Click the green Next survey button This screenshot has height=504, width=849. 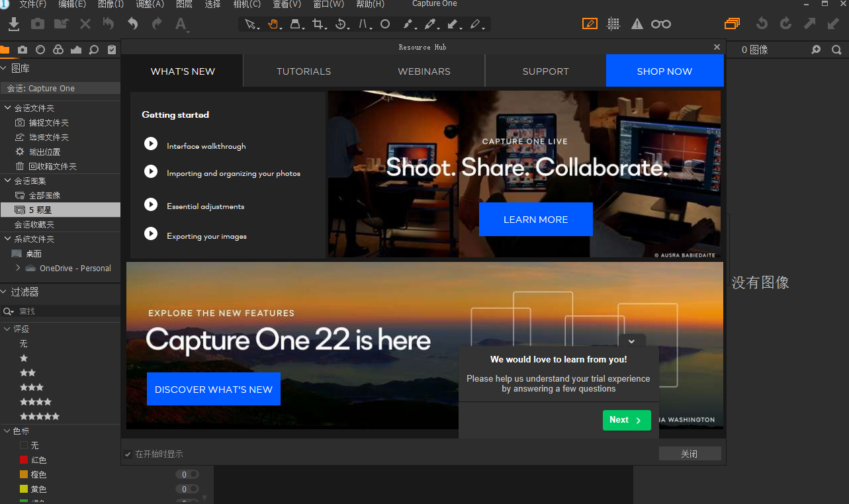pos(627,420)
